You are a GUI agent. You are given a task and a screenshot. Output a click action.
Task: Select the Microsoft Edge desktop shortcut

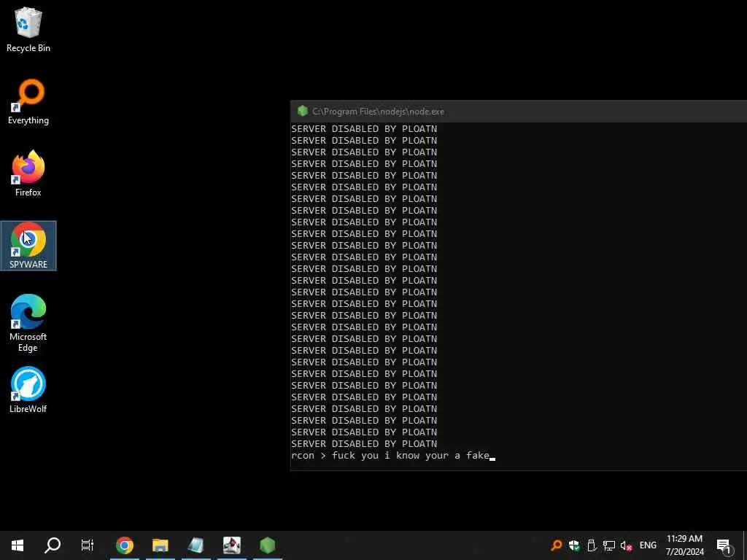tap(28, 323)
